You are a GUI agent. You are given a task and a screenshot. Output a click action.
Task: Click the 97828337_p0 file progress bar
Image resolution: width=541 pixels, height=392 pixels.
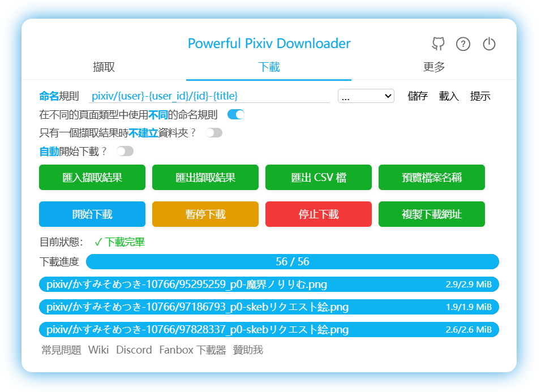pyautogui.click(x=269, y=330)
